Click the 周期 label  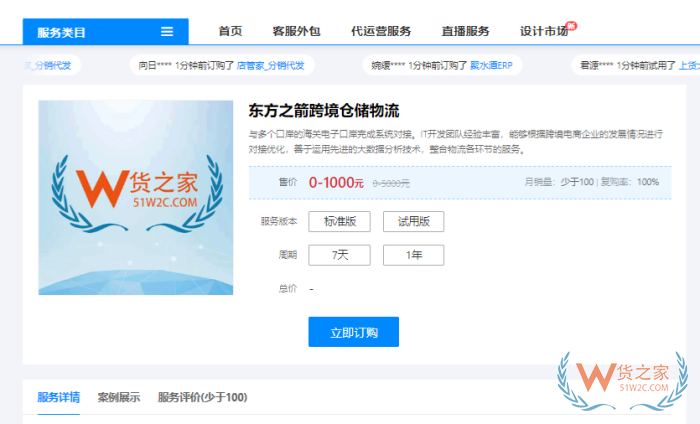tap(288, 255)
